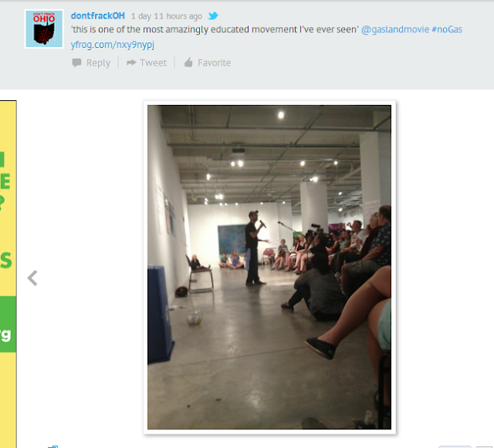Open the #noGas hashtag
This screenshot has width=494, height=448.
pos(447,29)
